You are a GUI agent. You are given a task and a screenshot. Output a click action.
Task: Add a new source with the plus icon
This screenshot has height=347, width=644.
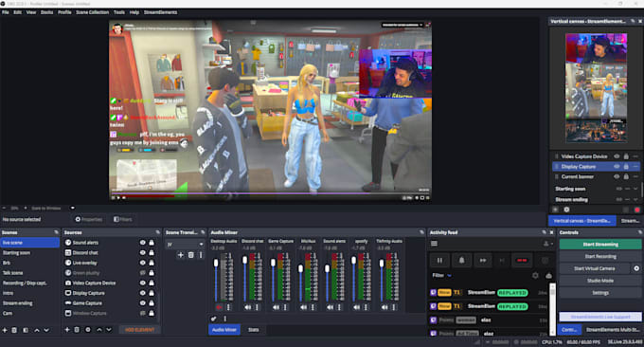point(67,330)
